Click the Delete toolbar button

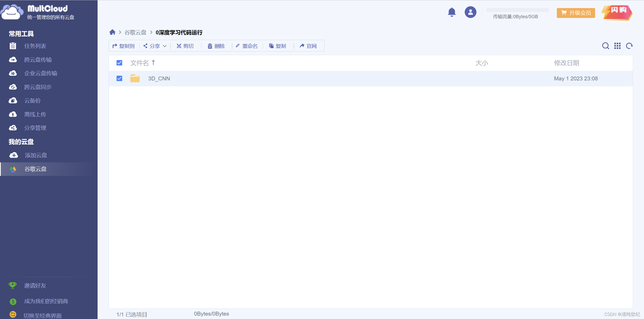point(216,46)
